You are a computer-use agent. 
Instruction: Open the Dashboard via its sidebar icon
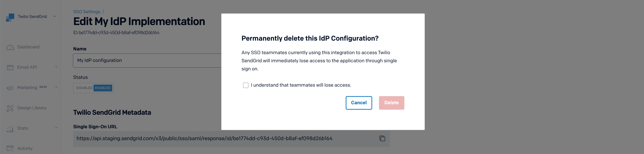[x=10, y=47]
